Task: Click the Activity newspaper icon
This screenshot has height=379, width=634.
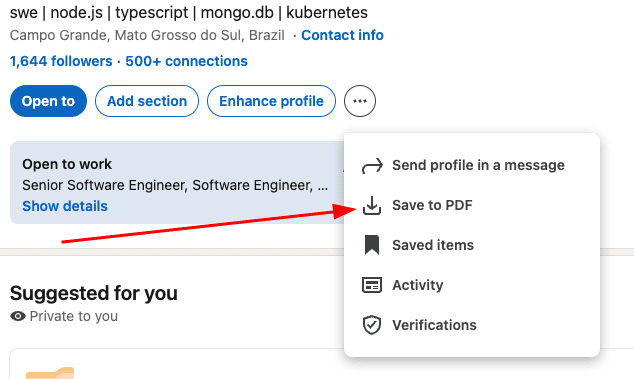Action: point(372,285)
